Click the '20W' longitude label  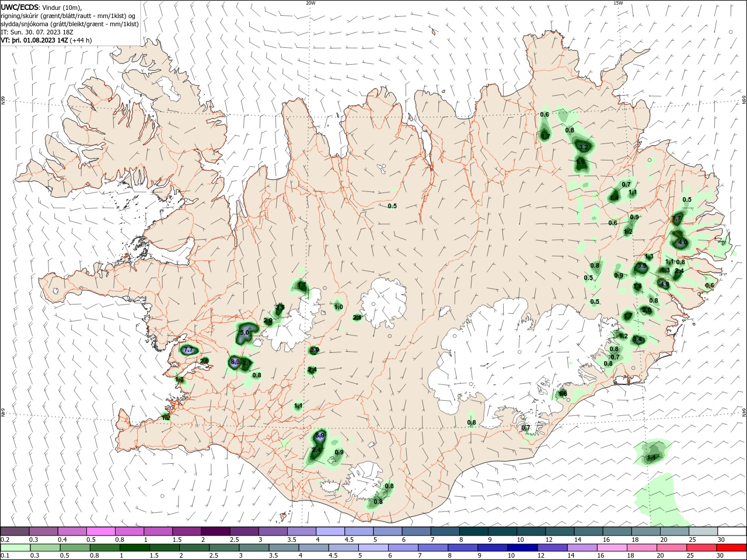(310, 3)
